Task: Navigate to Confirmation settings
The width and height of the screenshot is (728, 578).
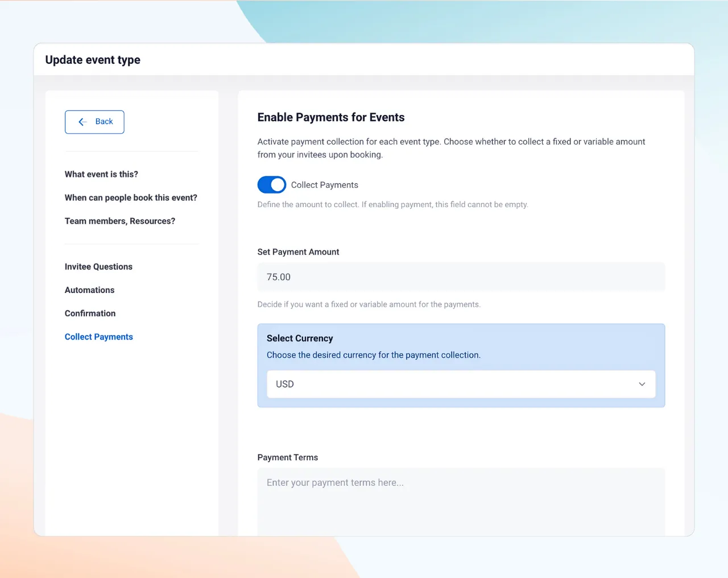Action: click(90, 313)
